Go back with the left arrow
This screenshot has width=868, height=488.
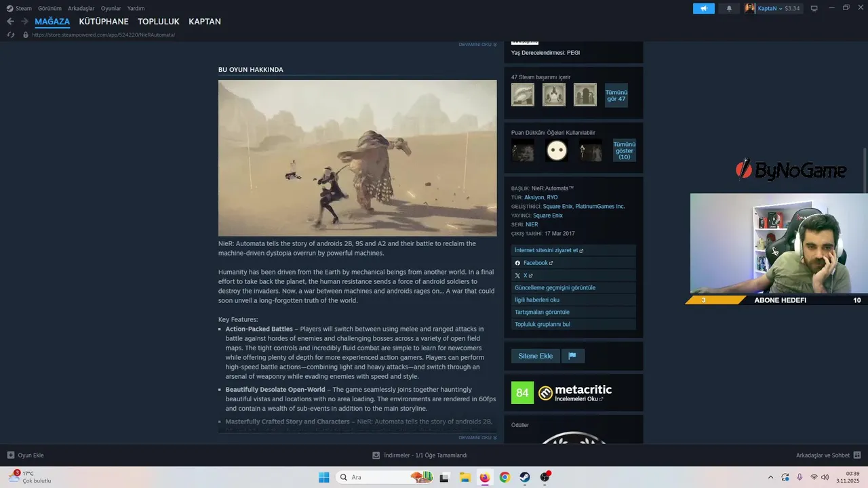click(x=10, y=22)
